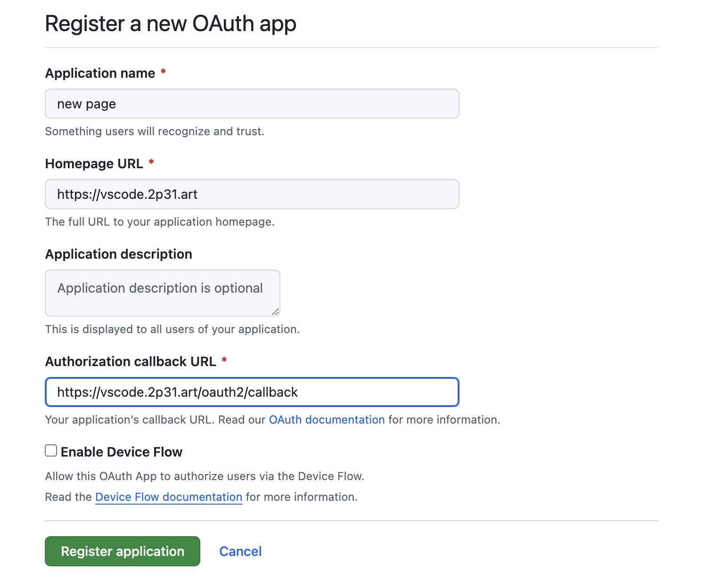This screenshot has width=706, height=588.
Task: Click the "Application name" field label
Action: click(100, 73)
